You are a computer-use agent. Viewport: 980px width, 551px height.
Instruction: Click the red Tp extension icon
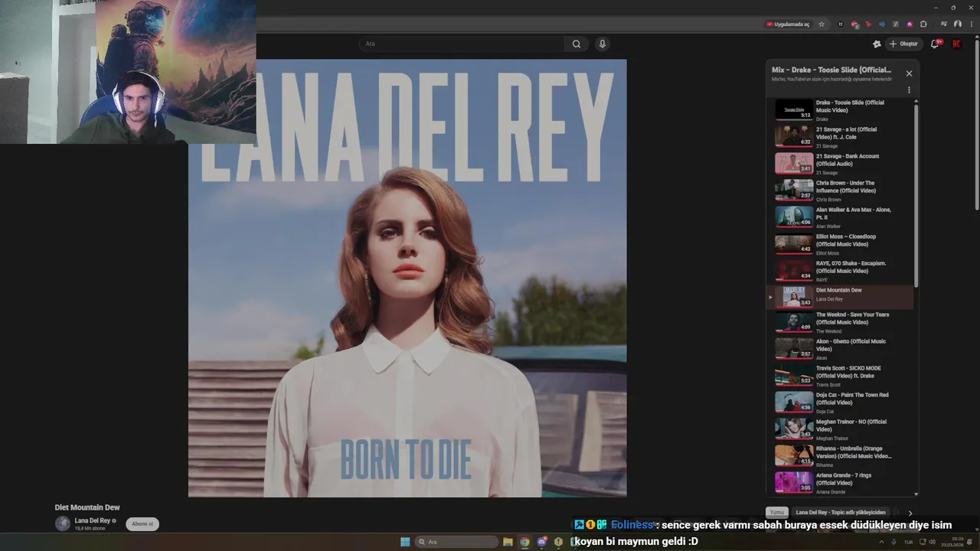click(868, 24)
